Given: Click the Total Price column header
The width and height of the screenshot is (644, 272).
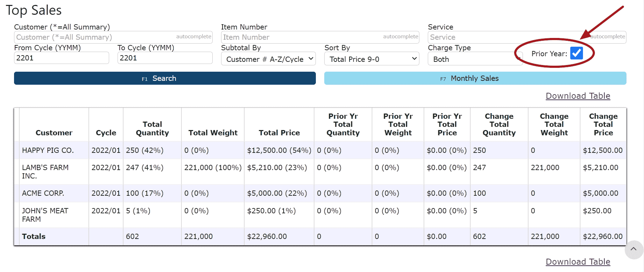Looking at the screenshot, I should pyautogui.click(x=279, y=133).
